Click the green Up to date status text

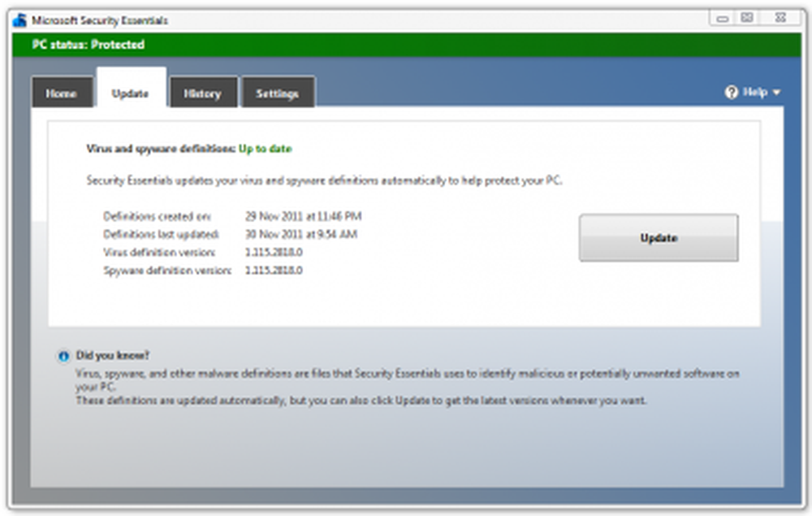click(x=265, y=149)
